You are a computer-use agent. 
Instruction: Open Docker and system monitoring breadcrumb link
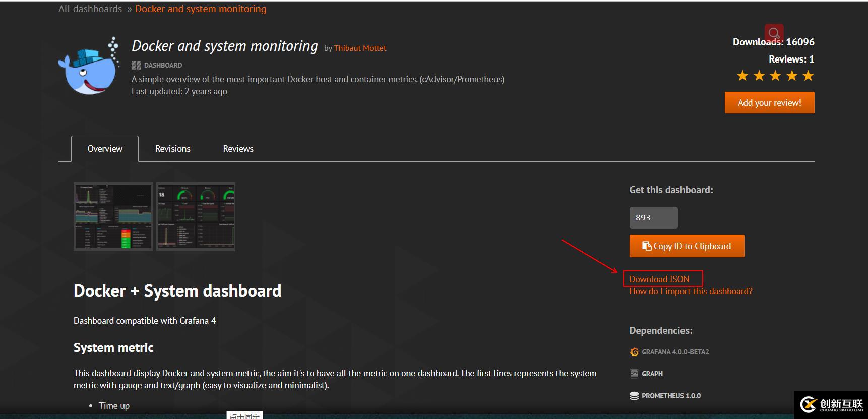(x=201, y=9)
